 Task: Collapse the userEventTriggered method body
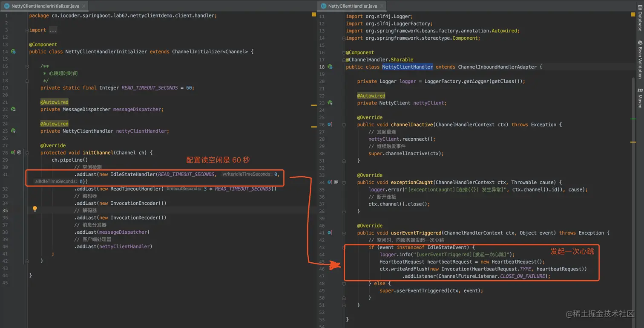coord(344,233)
